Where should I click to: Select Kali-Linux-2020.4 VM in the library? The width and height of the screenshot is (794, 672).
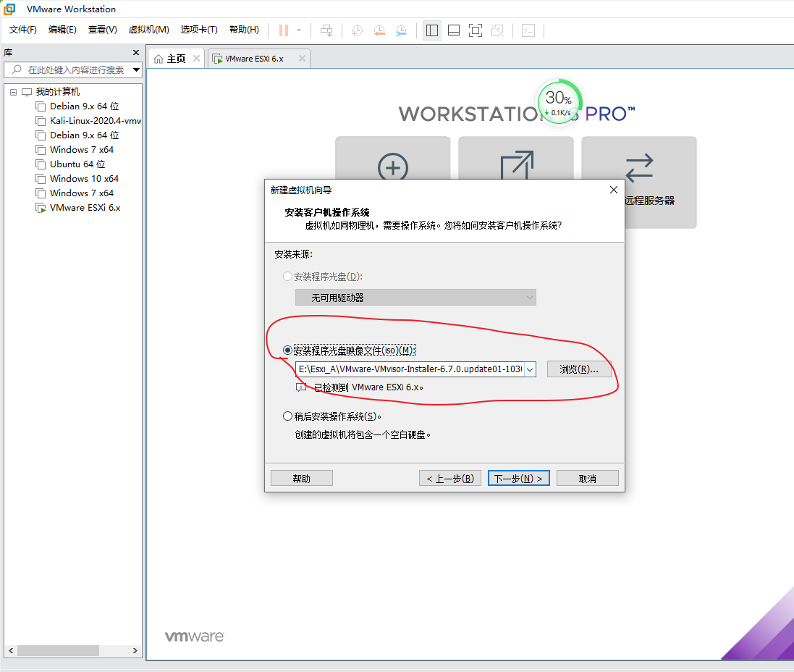click(x=96, y=121)
